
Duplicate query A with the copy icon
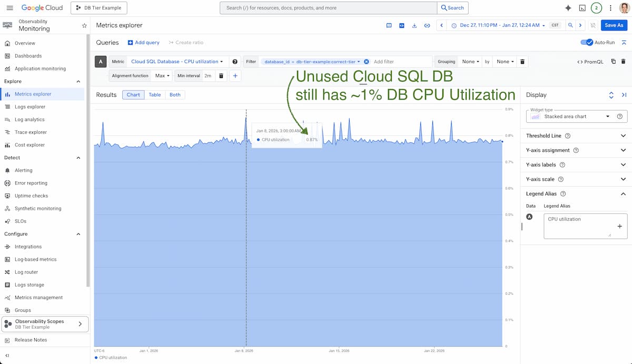click(614, 62)
